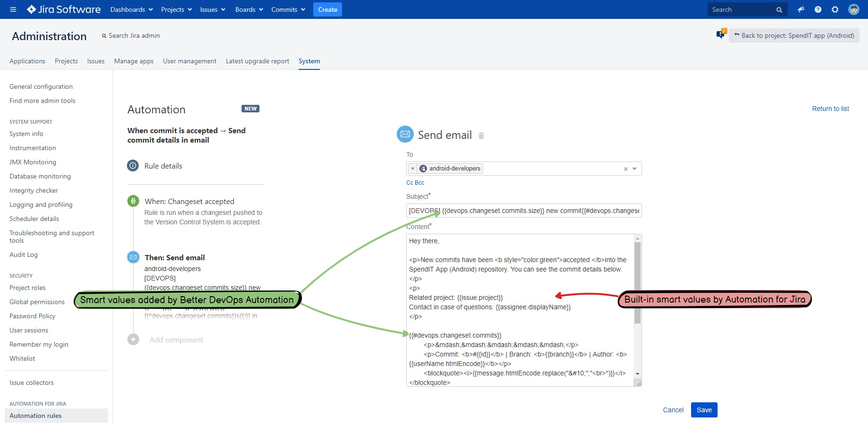Click the Add component text
Image resolution: width=868 pixels, height=425 pixels.
pyautogui.click(x=176, y=340)
